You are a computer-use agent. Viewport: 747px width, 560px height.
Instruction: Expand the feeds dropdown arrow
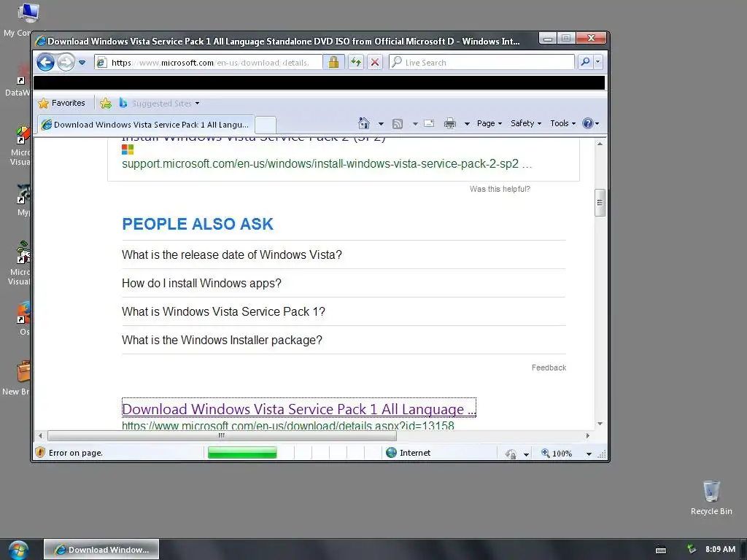click(415, 124)
